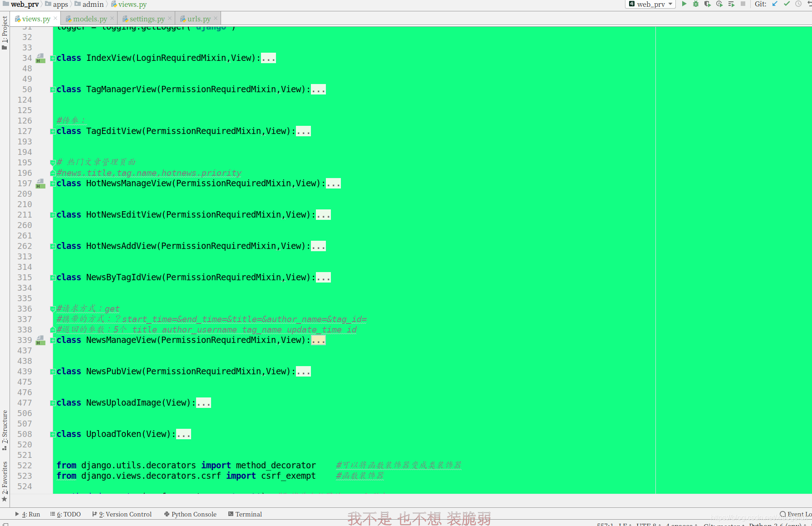The height and width of the screenshot is (526, 812).
Task: Open the Run tool window
Action: coord(27,514)
